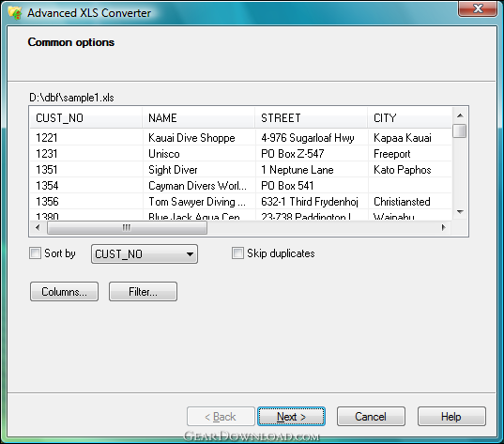Open the Filter... dialog button
Screen dimensions: 504x444
(x=143, y=292)
